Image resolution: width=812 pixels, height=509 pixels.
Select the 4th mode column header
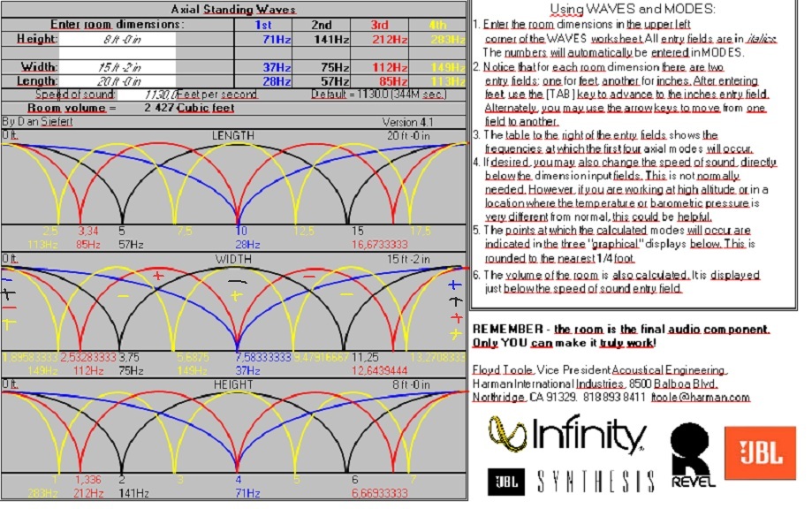pos(437,25)
